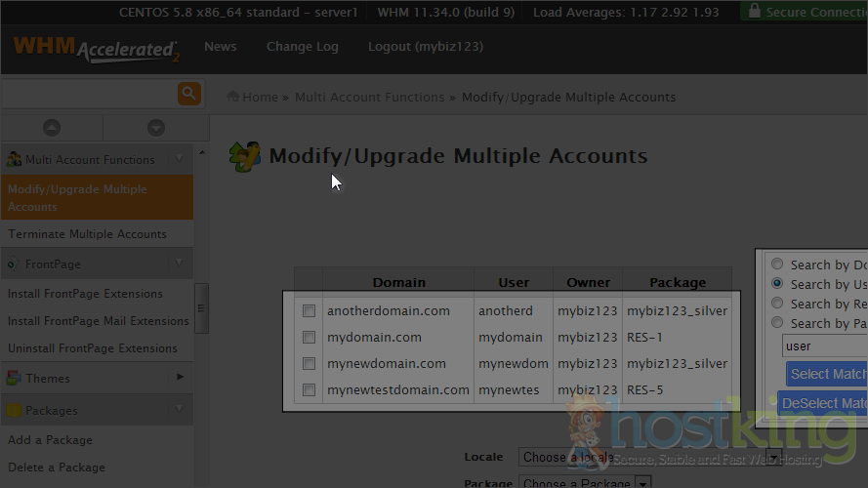The height and width of the screenshot is (488, 868).
Task: Expand the Themes sidebar section
Action: 180,377
